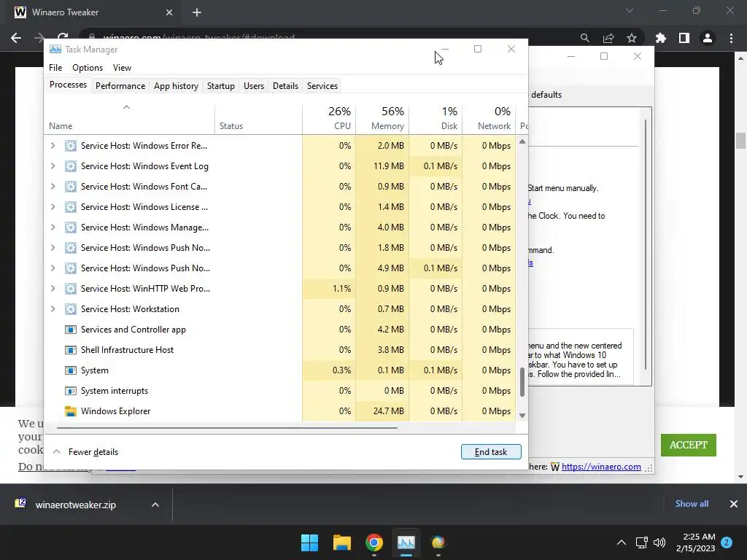Click the Task Manager title bar icon
The width and height of the screenshot is (747, 560).
pos(55,49)
